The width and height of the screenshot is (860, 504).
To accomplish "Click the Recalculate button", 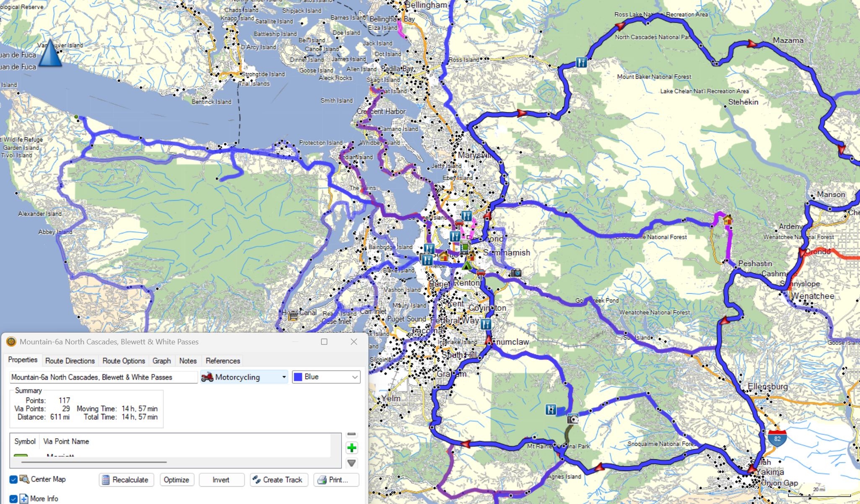I will [126, 480].
